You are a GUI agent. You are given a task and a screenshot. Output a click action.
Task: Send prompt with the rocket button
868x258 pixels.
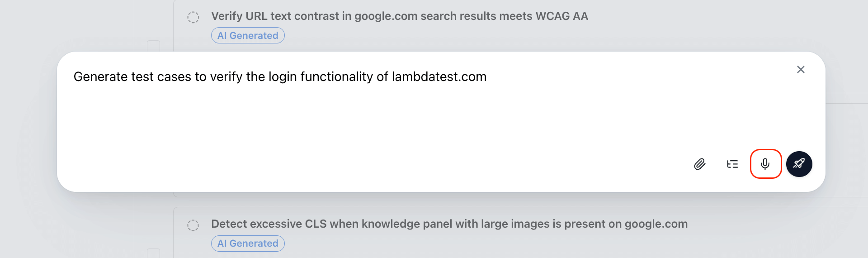pyautogui.click(x=799, y=164)
